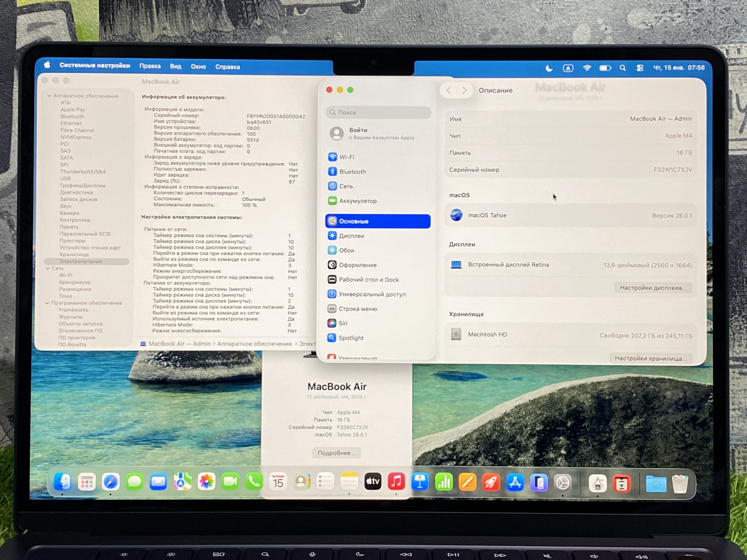Collapse Аппаратное обеспечение tree section

pos(49,96)
